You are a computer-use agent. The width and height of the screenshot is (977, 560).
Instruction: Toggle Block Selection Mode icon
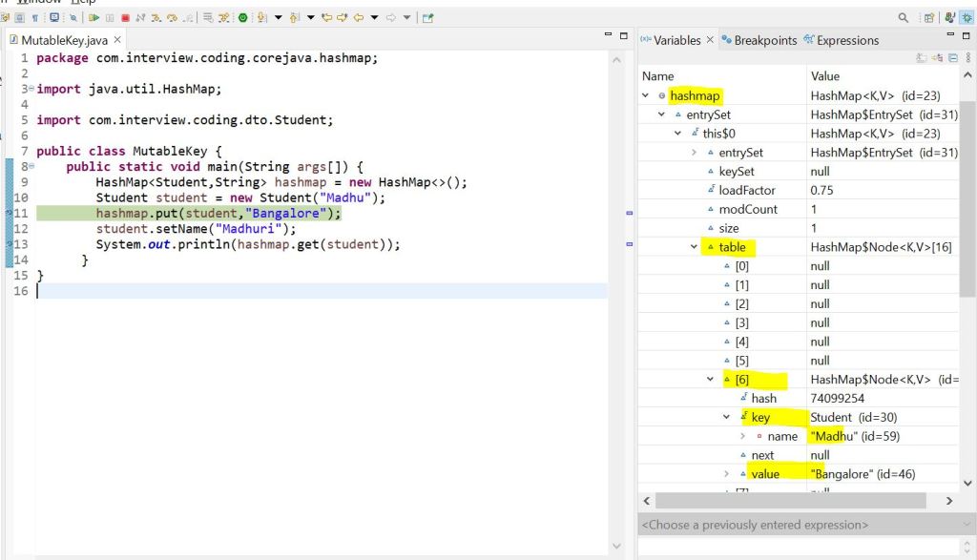click(19, 17)
